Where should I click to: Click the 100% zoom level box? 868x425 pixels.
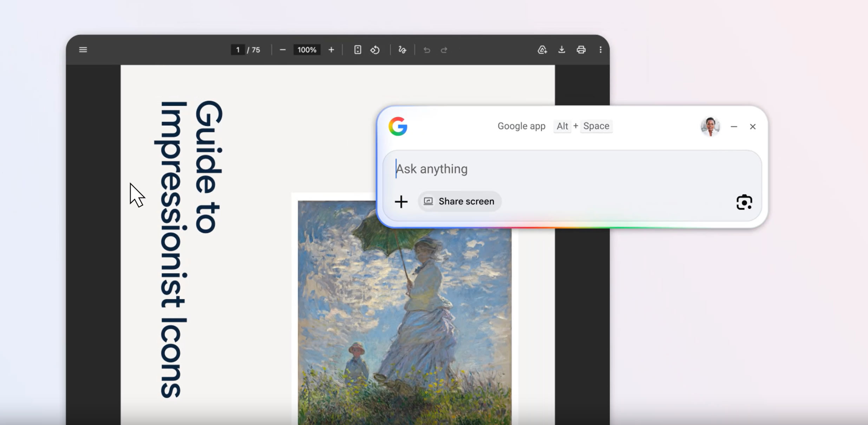pos(307,50)
